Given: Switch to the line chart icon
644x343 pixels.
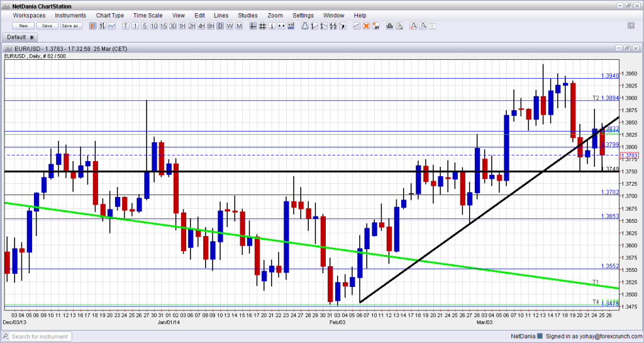Looking at the screenshot, I should click(111, 26).
